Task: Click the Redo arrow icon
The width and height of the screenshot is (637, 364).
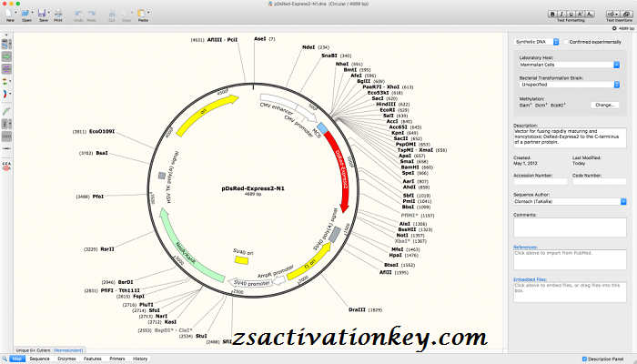Action: tap(91, 14)
